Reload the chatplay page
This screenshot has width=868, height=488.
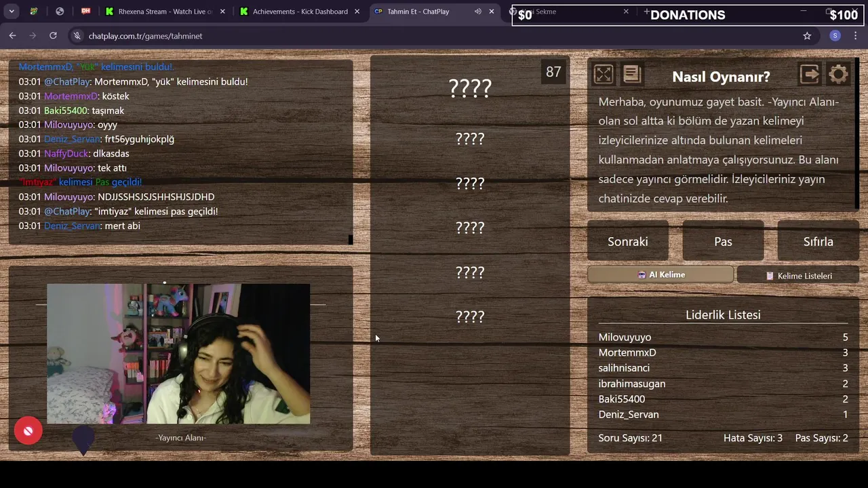click(x=53, y=36)
